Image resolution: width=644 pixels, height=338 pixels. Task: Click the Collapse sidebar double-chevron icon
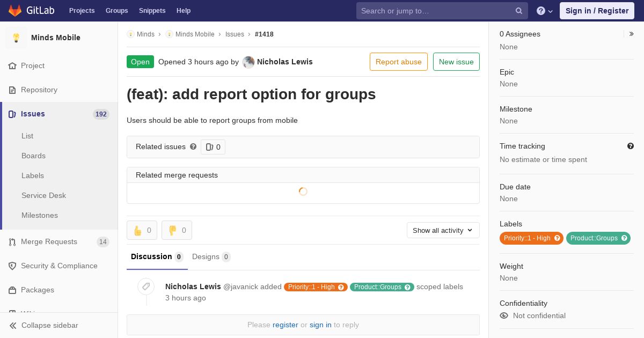[13, 325]
